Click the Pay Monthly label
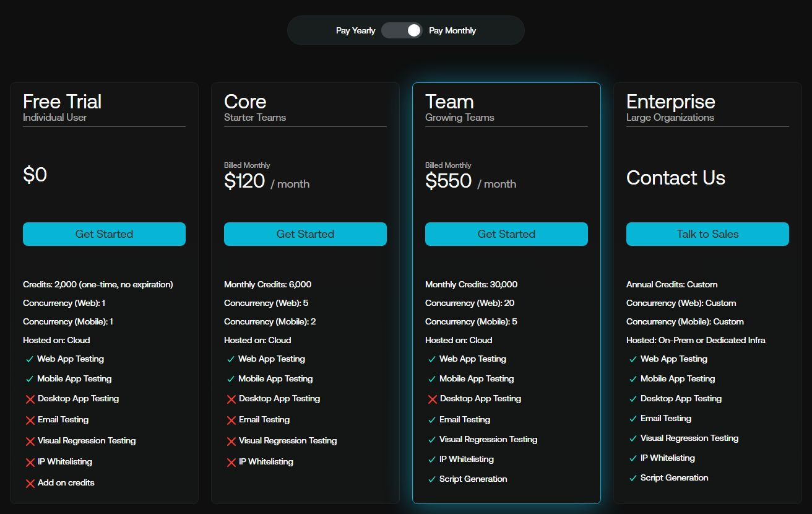Image resolution: width=812 pixels, height=514 pixels. [x=452, y=30]
